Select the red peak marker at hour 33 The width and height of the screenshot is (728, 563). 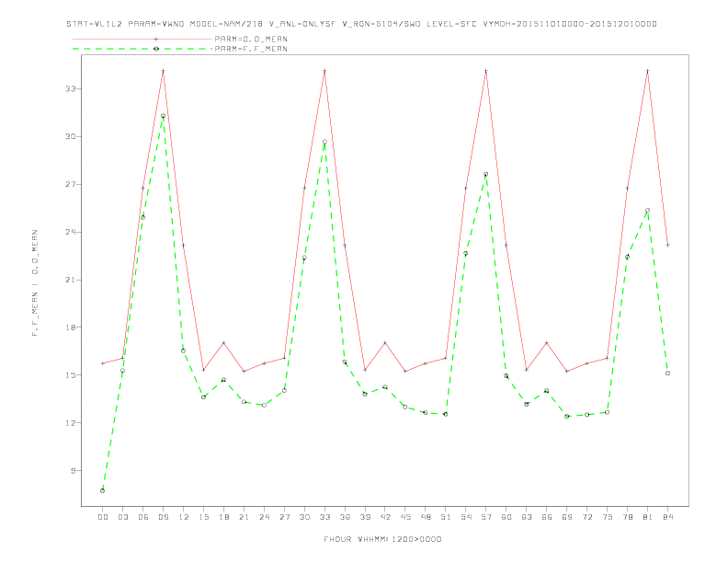click(324, 71)
